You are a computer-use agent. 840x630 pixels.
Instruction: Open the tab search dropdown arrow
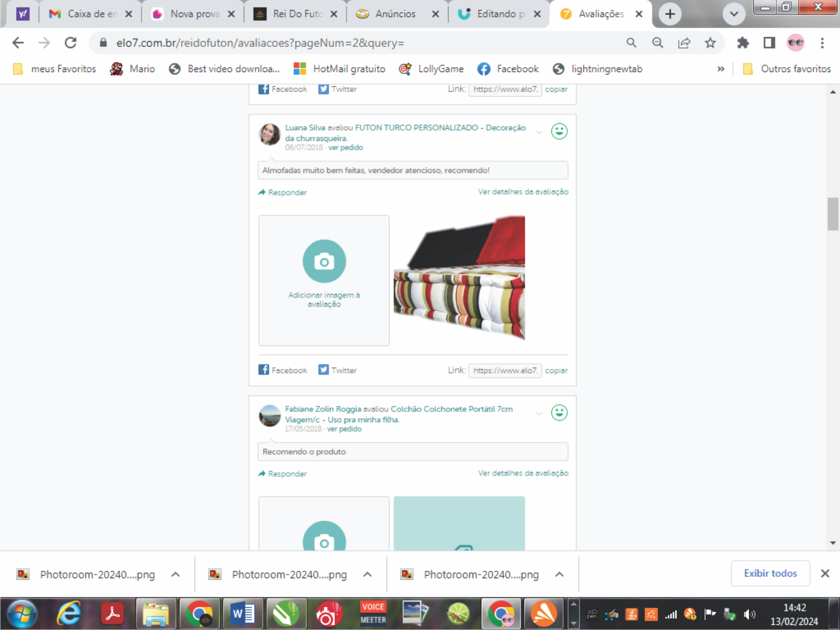[734, 14]
